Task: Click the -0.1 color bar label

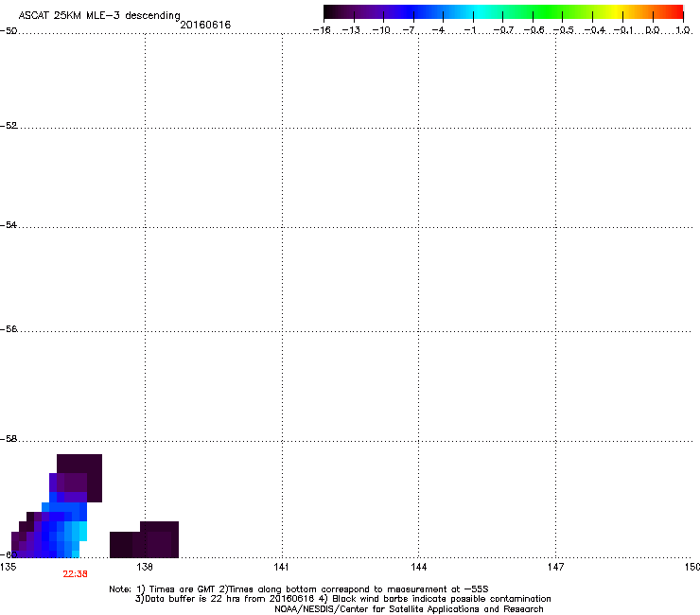Action: [623, 30]
